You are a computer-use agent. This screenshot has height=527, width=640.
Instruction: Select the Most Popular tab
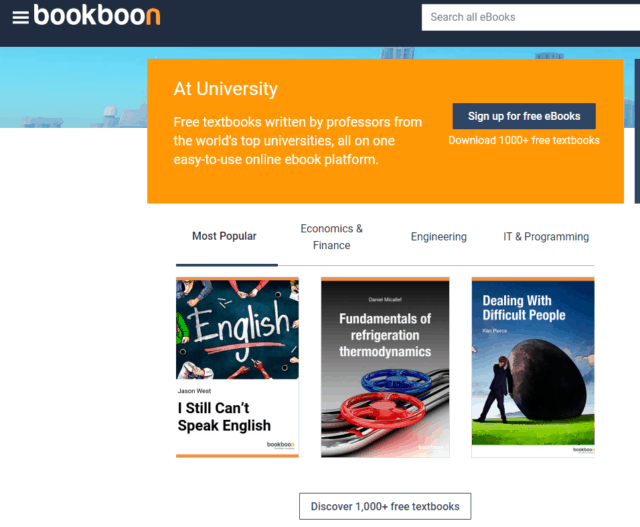[224, 236]
